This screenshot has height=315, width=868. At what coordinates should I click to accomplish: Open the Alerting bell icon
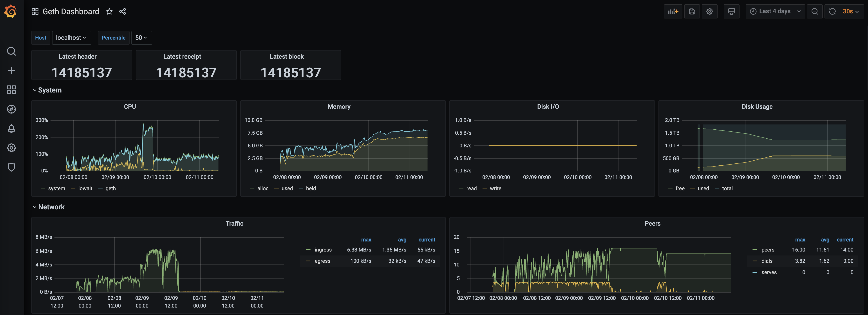[11, 128]
